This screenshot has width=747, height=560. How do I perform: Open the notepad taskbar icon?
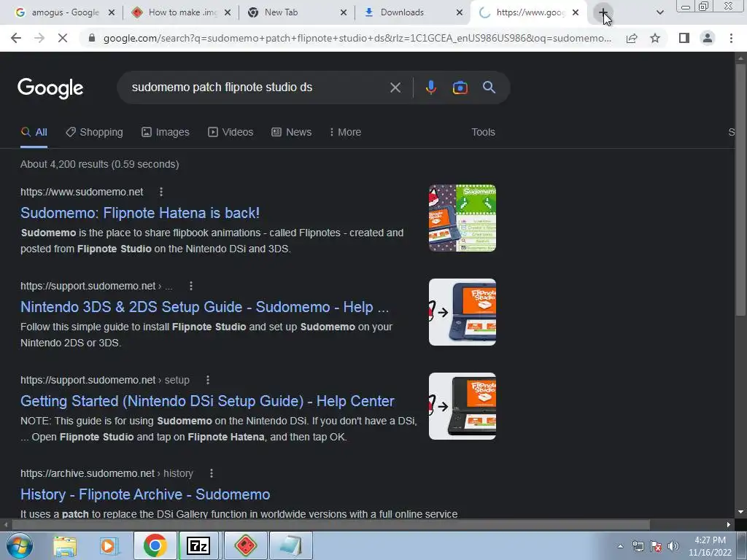[x=291, y=545]
